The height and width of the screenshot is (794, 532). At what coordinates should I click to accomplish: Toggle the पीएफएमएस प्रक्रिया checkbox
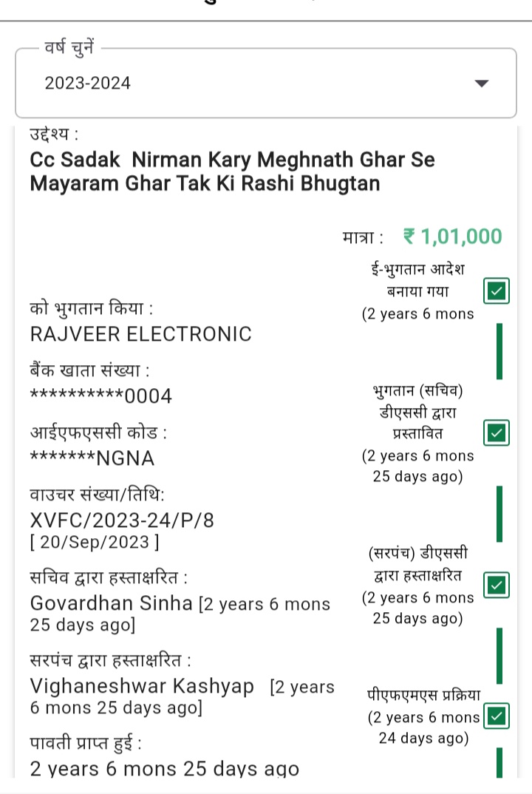click(498, 716)
